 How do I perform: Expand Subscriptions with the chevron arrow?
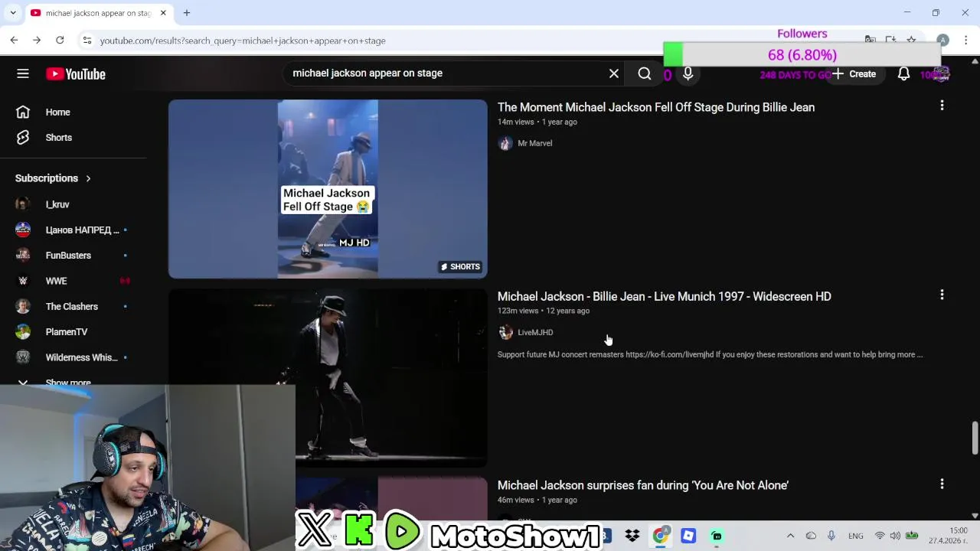coord(88,178)
